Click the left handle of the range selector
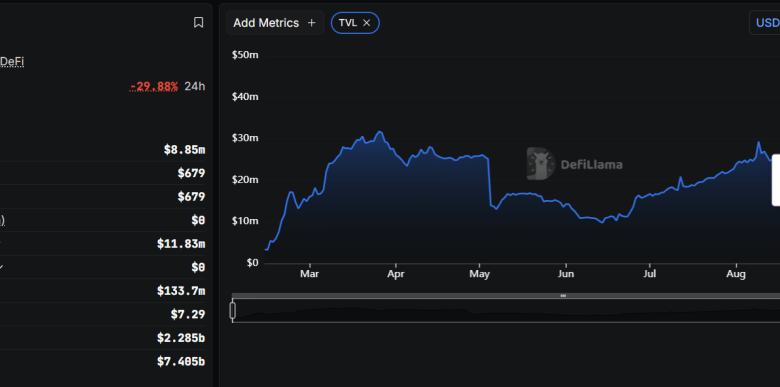Image resolution: width=780 pixels, height=387 pixels. (232, 310)
